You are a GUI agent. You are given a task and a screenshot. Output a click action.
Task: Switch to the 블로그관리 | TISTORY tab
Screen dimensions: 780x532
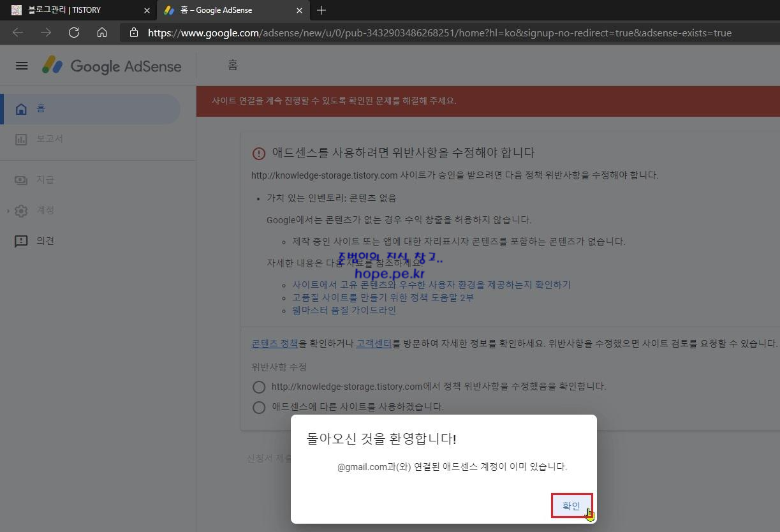click(78, 10)
